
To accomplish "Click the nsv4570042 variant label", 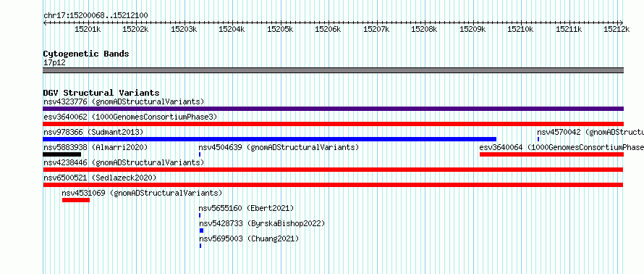I will pos(590,132).
